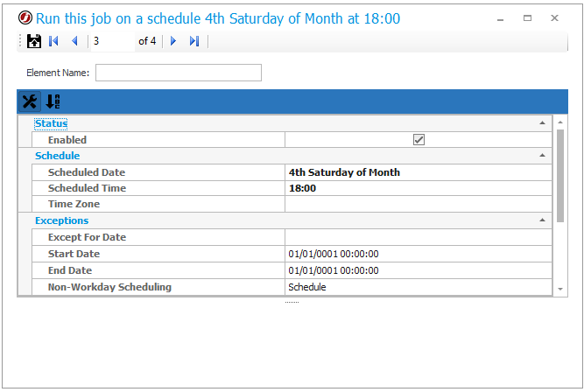Viewport: 584px width, 392px height.
Task: Collapse the Status section arrow
Action: (542, 122)
